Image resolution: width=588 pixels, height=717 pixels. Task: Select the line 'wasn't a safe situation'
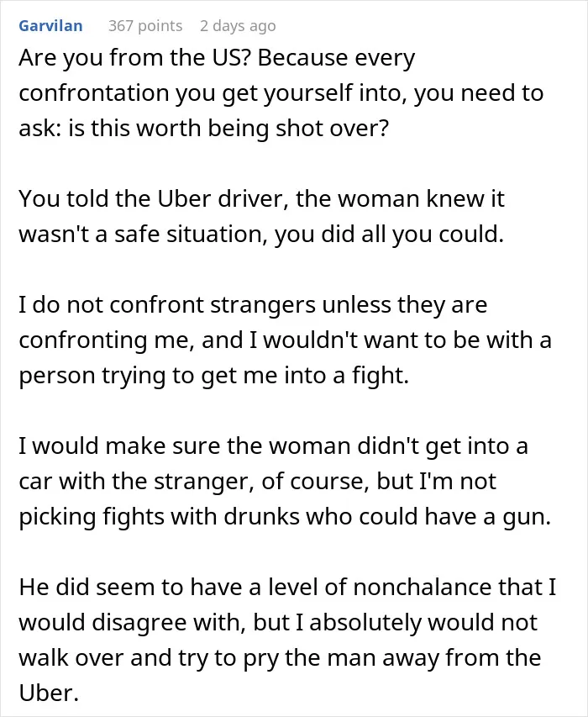click(261, 235)
